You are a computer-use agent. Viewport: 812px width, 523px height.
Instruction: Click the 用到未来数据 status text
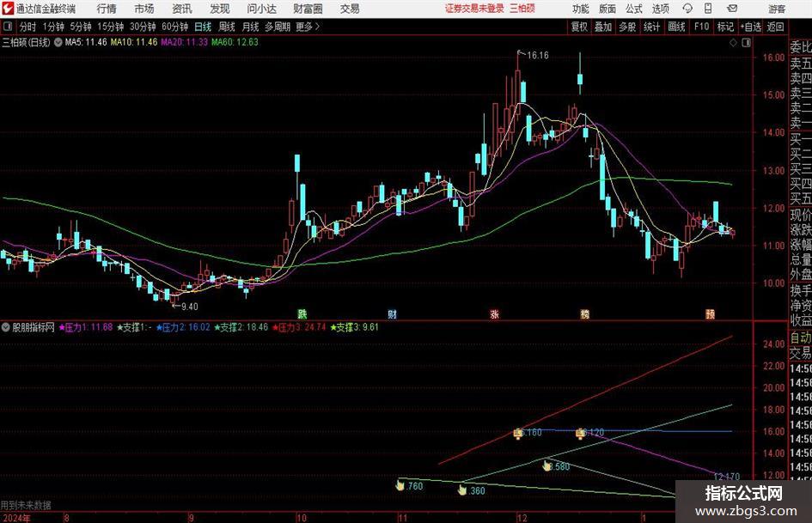click(x=26, y=505)
